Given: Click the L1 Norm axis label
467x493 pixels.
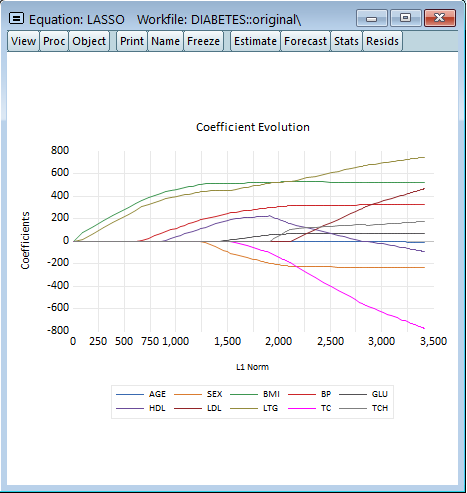Looking at the screenshot, I should [x=252, y=367].
